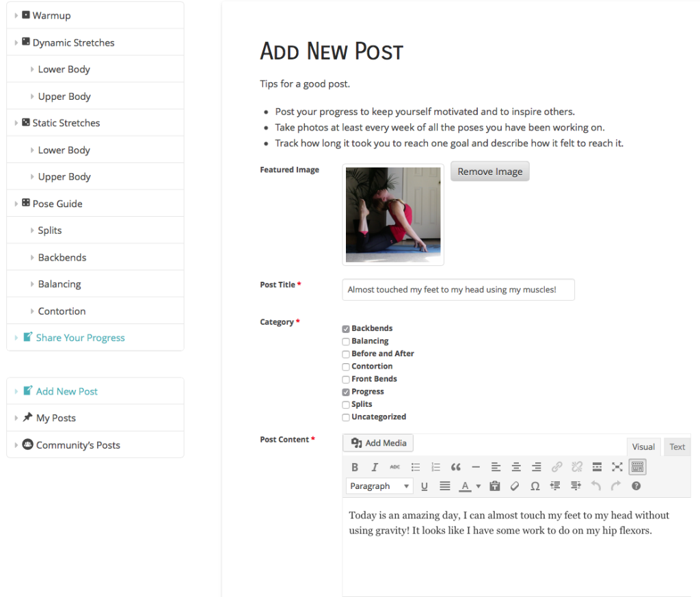Check the Front Bends category
Screen dimensions: 700x597
345,380
